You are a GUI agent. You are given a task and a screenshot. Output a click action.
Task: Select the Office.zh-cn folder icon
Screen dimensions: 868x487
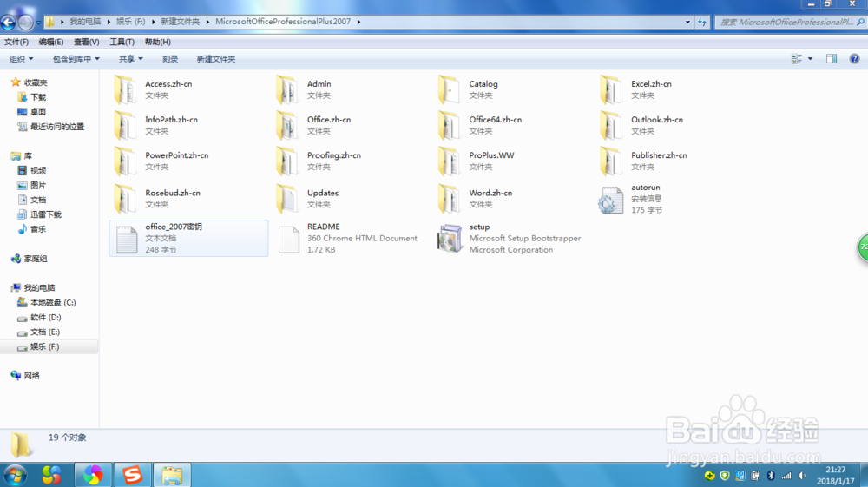click(x=287, y=125)
